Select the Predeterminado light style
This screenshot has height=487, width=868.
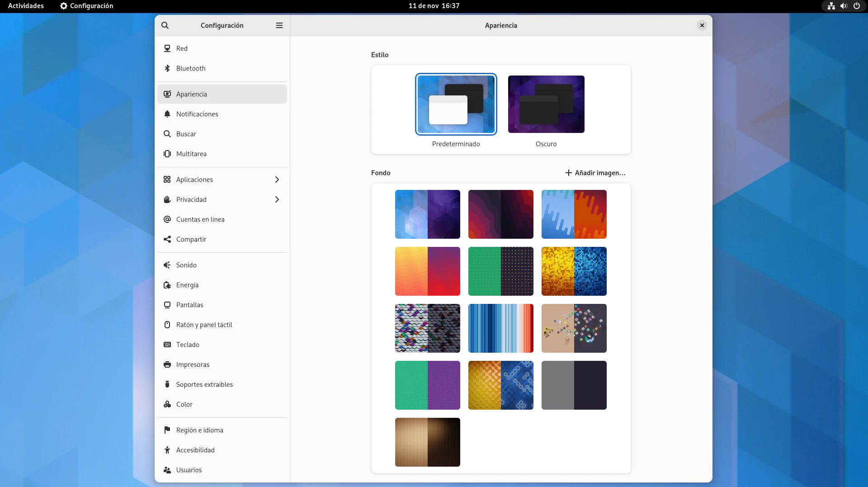[x=456, y=104]
